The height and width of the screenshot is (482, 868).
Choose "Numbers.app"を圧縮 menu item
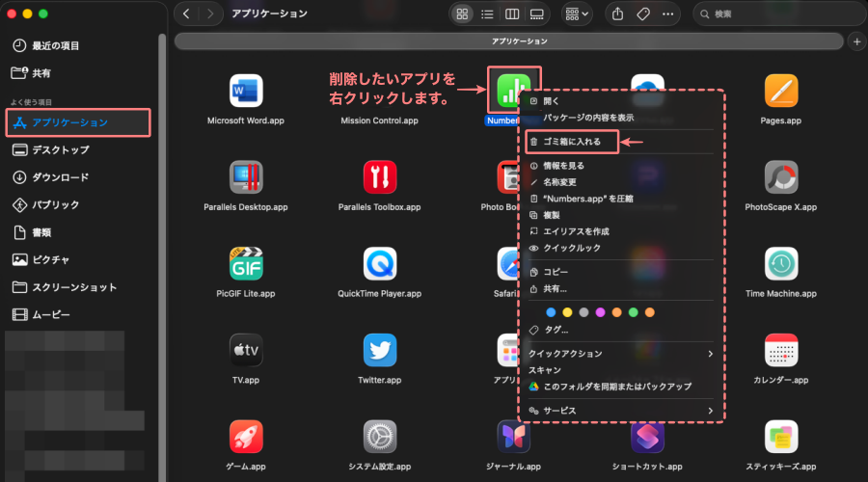click(x=620, y=199)
